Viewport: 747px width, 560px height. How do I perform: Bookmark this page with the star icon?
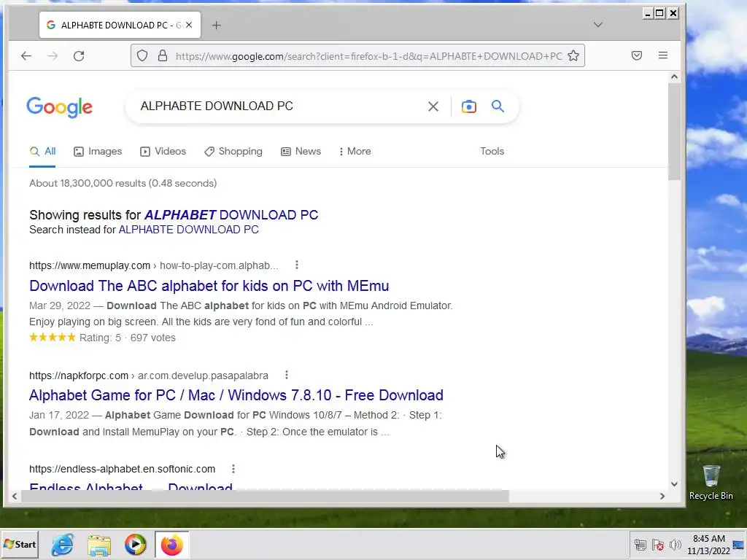point(573,55)
